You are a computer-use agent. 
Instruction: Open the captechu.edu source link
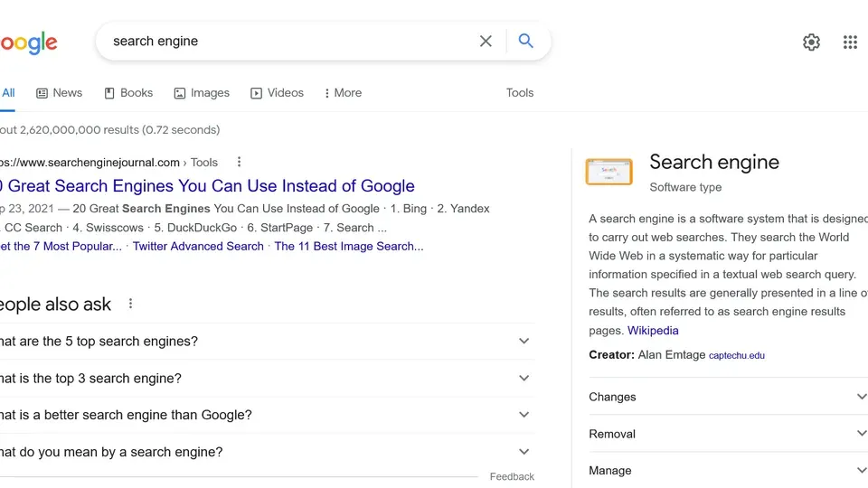(736, 355)
